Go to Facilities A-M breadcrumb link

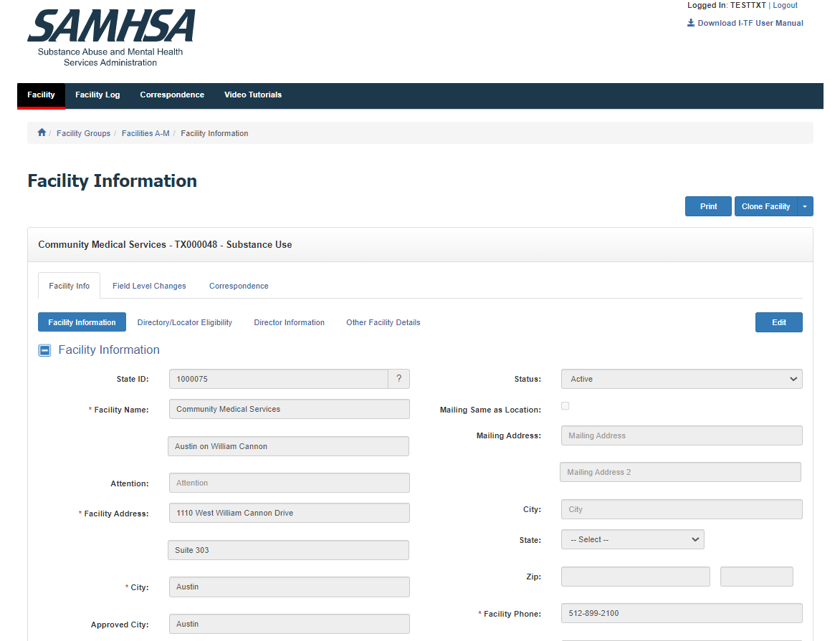(x=145, y=133)
